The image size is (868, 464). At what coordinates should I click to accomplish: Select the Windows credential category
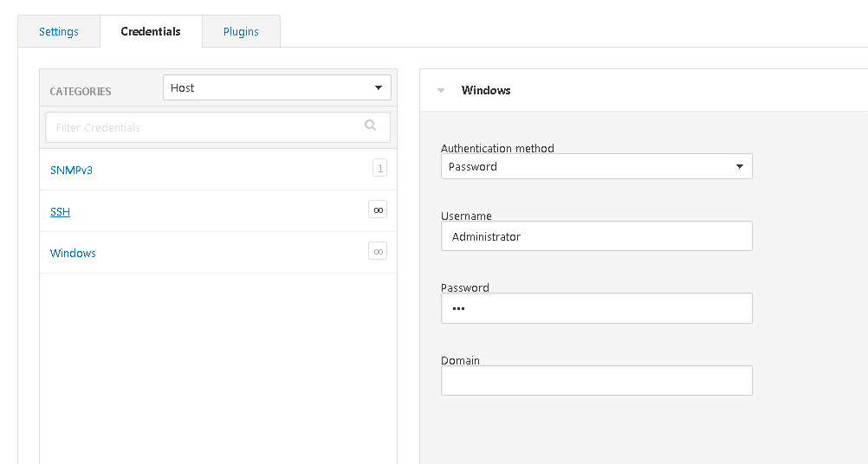click(73, 253)
